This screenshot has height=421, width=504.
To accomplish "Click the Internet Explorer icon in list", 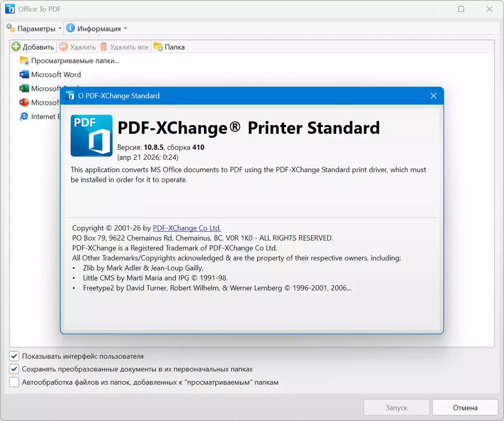I will coord(24,116).
